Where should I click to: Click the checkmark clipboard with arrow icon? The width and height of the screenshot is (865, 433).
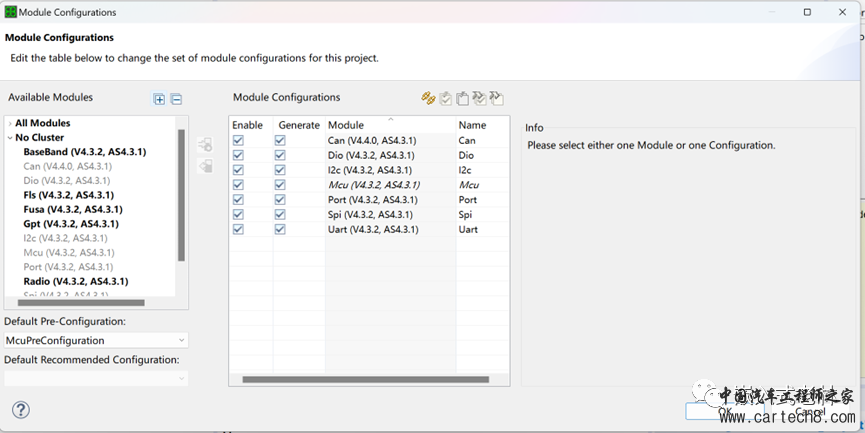pyautogui.click(x=479, y=98)
